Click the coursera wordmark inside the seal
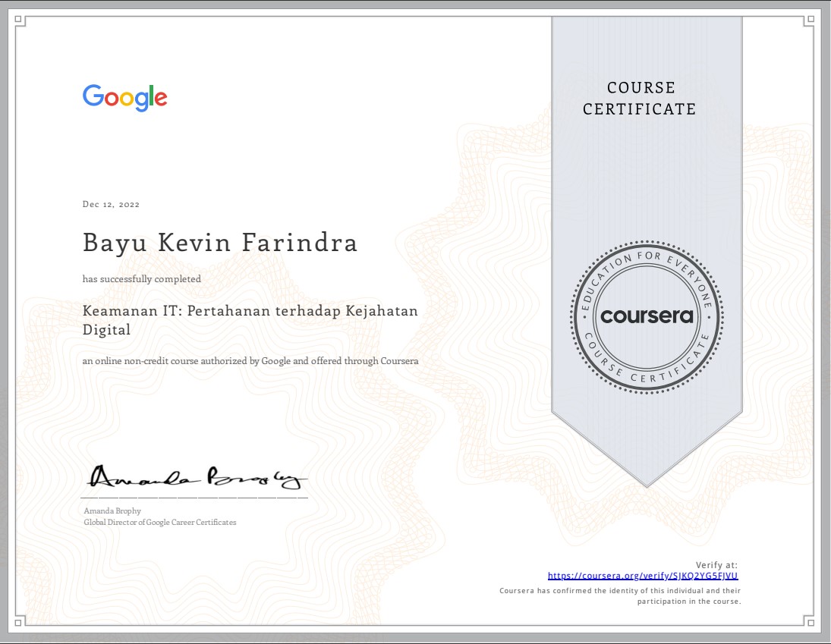Viewport: 831px width, 644px height. 647,316
